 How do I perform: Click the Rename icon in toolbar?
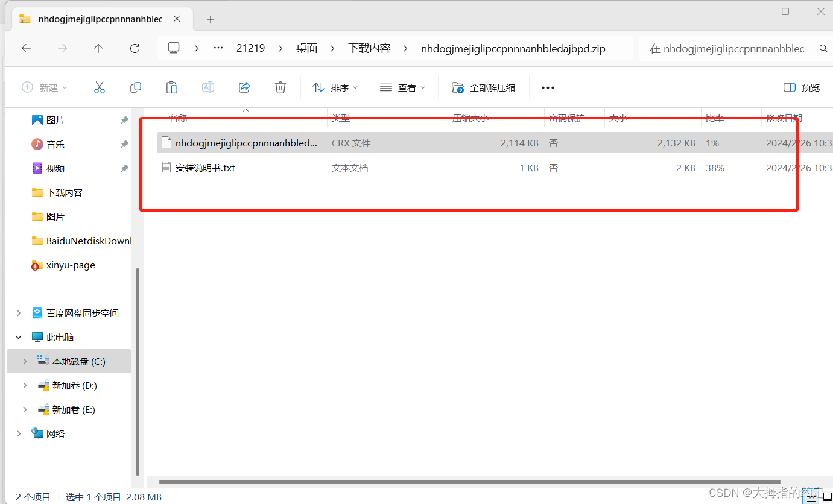pos(208,87)
